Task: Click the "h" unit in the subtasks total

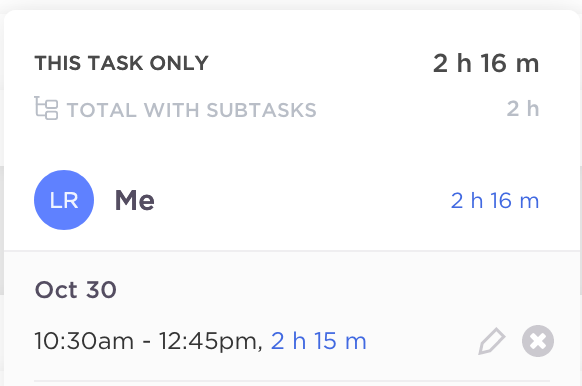Action: click(x=533, y=109)
